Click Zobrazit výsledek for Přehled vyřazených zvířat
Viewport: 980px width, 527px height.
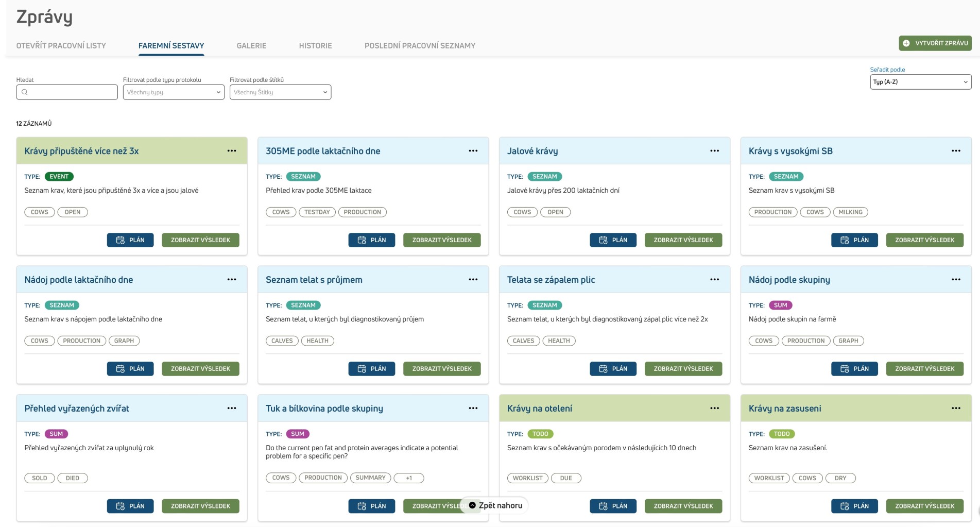(x=200, y=506)
